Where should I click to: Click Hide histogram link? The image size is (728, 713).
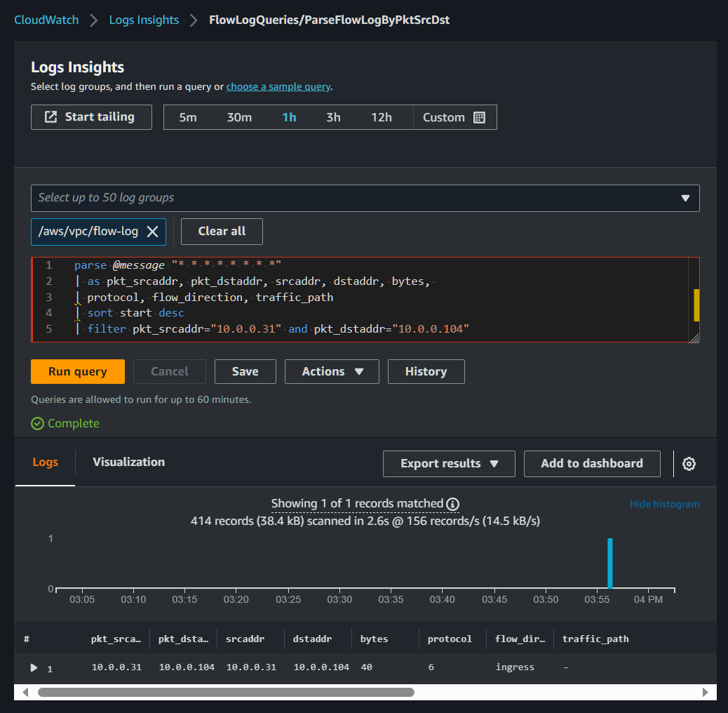tap(664, 505)
